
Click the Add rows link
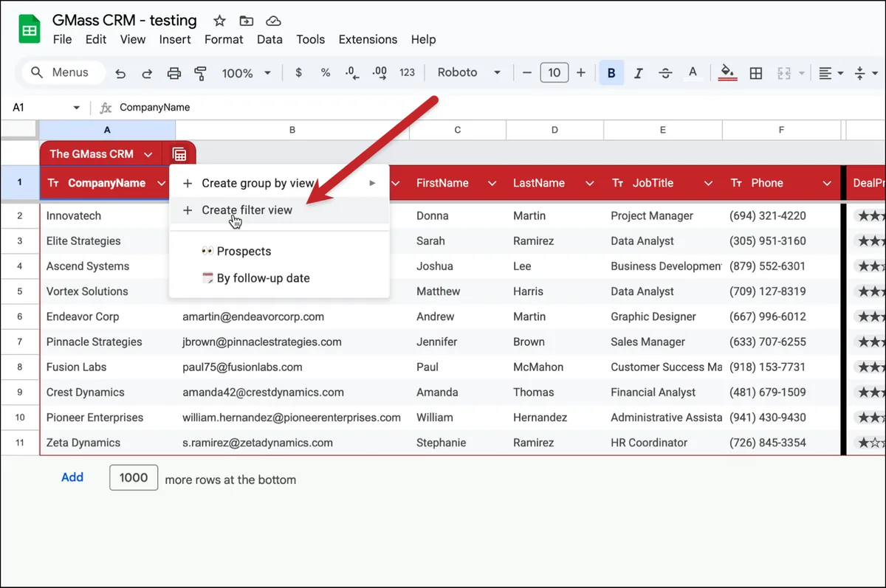[72, 477]
